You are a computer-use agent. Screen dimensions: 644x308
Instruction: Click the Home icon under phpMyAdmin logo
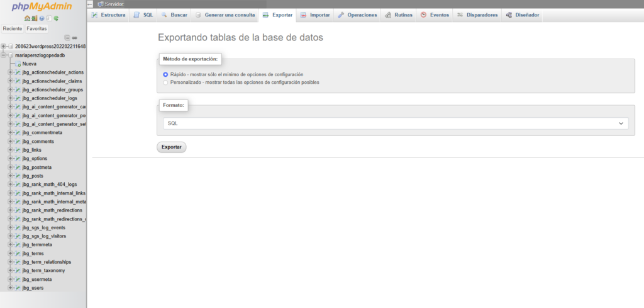coord(27,18)
